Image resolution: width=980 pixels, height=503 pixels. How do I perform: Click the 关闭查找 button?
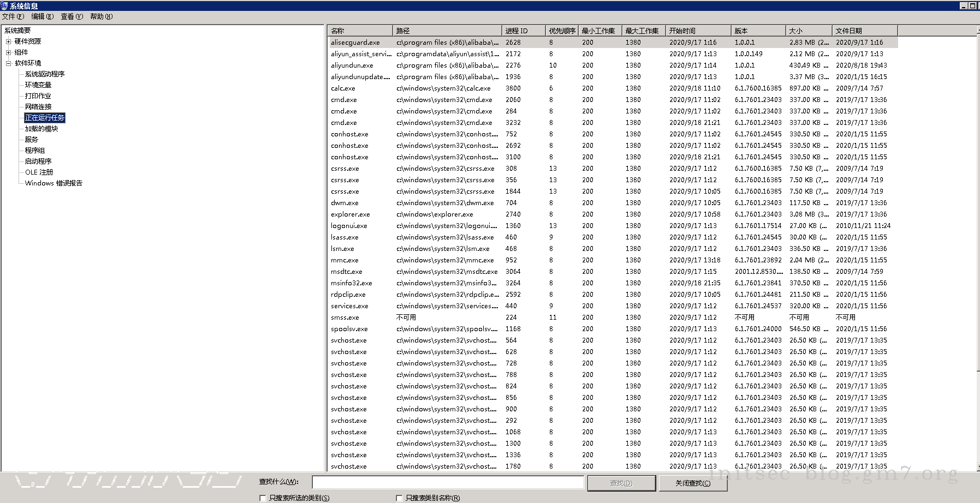coord(693,483)
